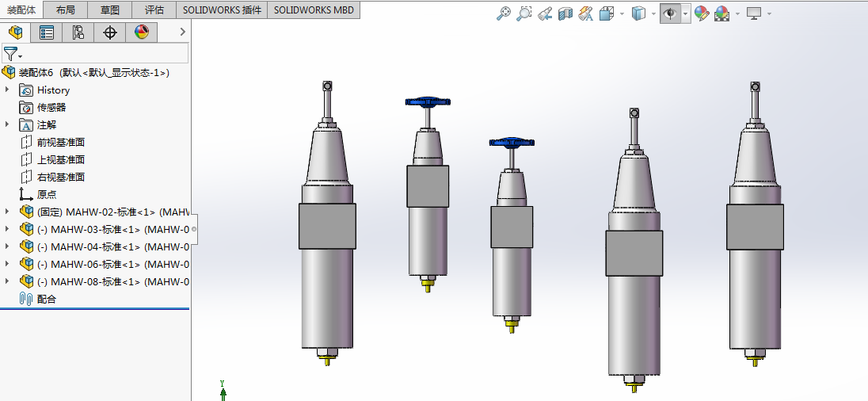Select the (固定) MAHW-02-标准<1> component
Image resolution: width=868 pixels, height=401 pixels.
pyautogui.click(x=113, y=212)
